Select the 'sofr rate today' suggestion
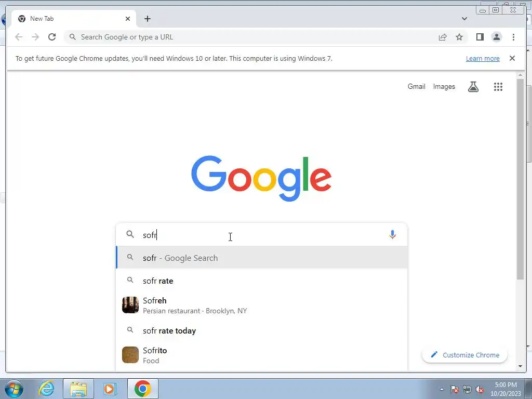Image resolution: width=532 pixels, height=399 pixels. 262,330
